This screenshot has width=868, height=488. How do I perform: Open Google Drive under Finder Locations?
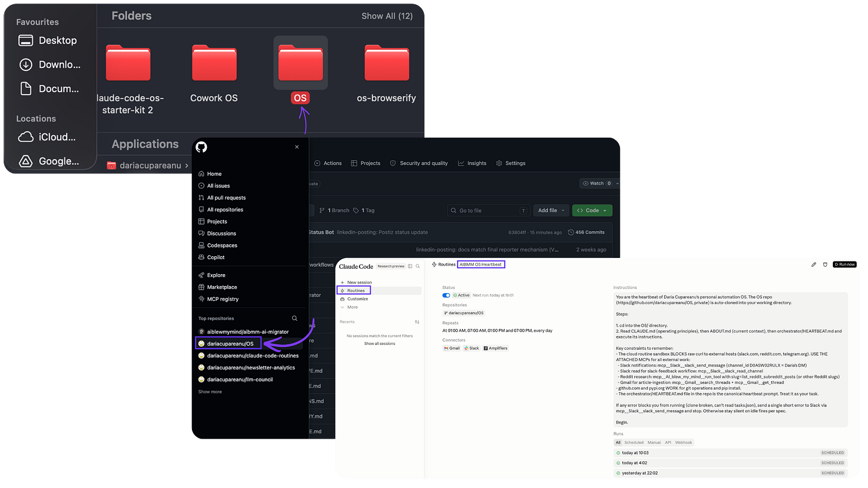[49, 161]
